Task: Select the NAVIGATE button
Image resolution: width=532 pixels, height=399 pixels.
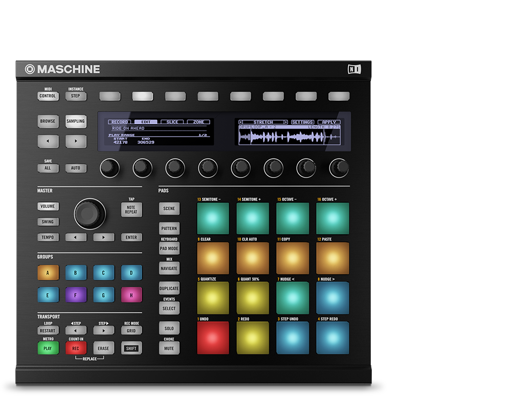Action: [x=169, y=269]
